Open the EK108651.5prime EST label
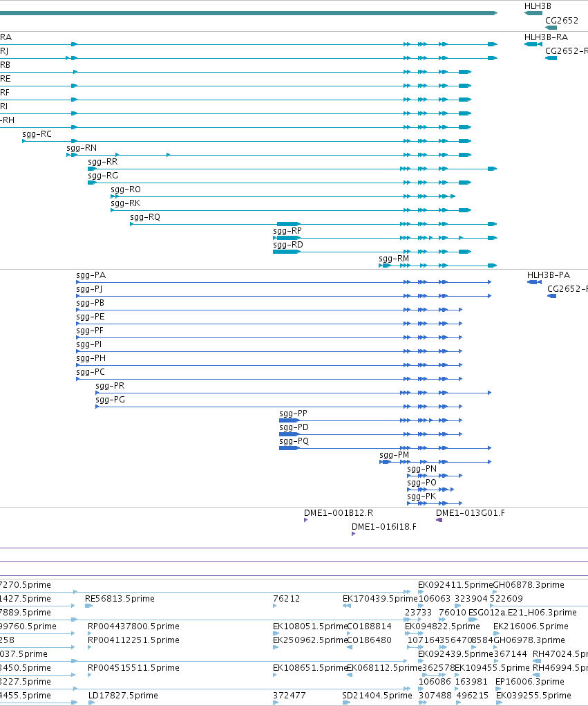 (x=310, y=668)
